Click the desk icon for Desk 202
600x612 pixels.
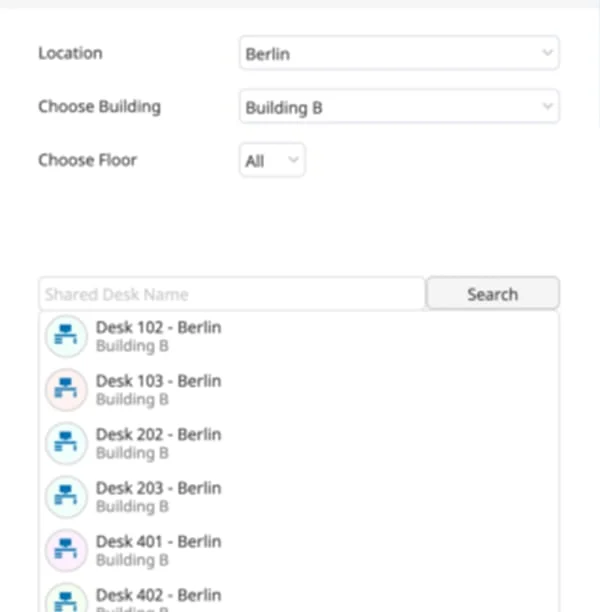point(66,443)
